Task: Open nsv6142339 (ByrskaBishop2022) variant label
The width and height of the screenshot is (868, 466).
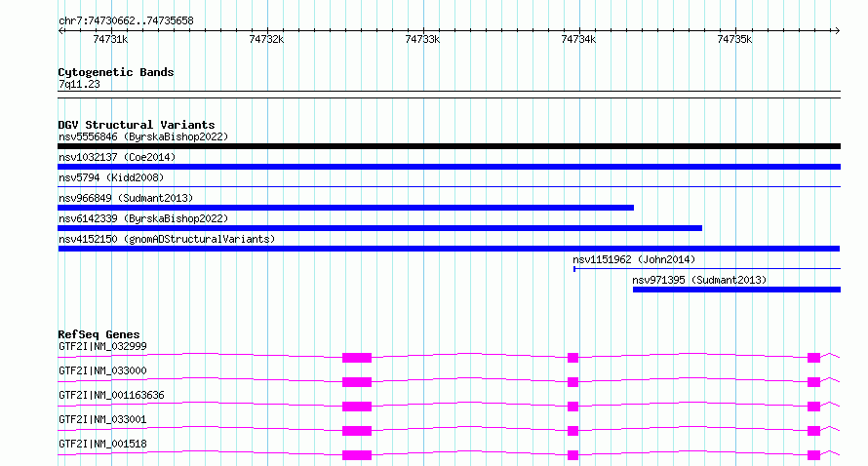Action: pyautogui.click(x=143, y=218)
